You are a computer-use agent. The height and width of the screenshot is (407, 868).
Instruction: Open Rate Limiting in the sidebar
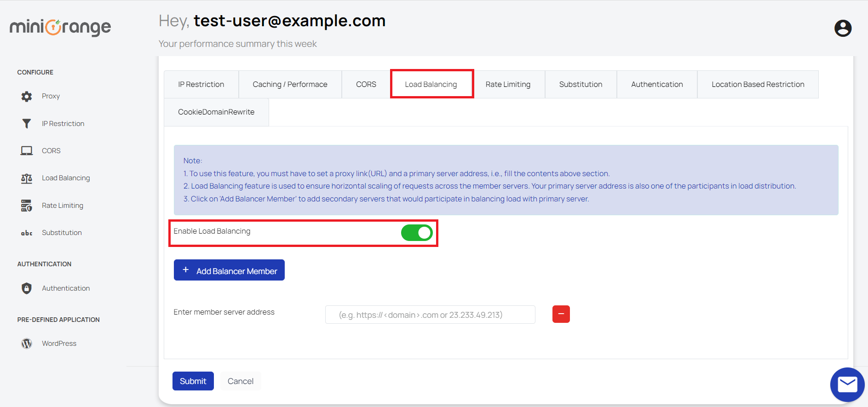[63, 206]
